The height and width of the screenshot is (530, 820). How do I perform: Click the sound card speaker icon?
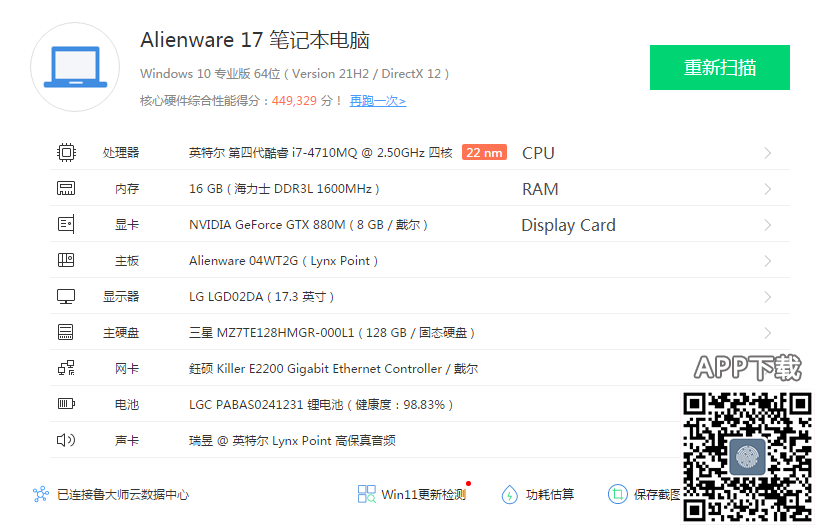point(66,440)
